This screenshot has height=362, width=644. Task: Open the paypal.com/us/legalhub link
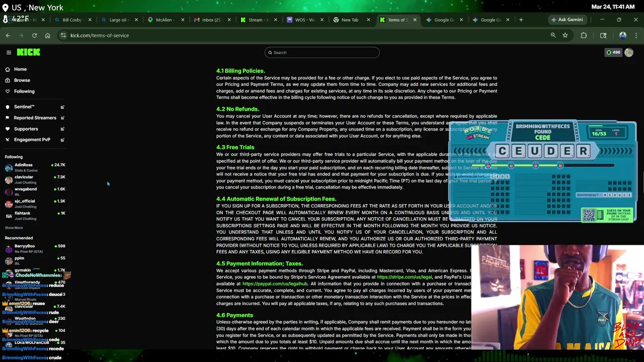(275, 284)
